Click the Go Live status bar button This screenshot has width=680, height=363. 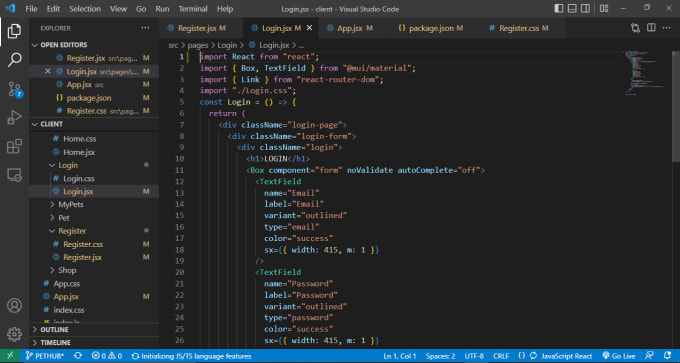pos(619,356)
